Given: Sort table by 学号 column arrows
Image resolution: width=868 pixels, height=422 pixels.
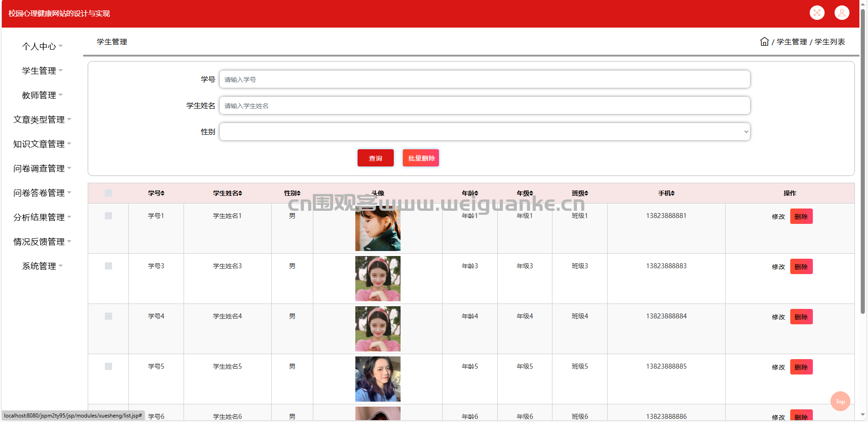Looking at the screenshot, I should [x=162, y=193].
